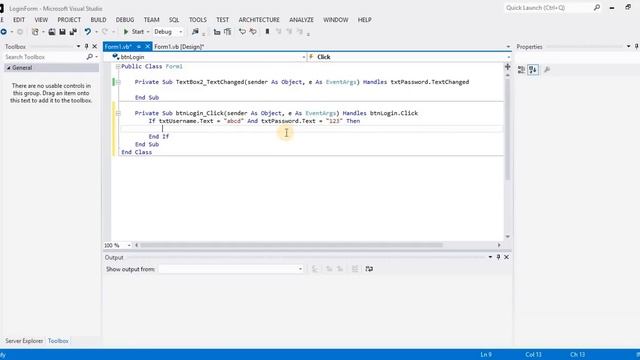Click the editor vertical scrollbar
Image resolution: width=640 pixels, height=360 pixels.
[508, 129]
